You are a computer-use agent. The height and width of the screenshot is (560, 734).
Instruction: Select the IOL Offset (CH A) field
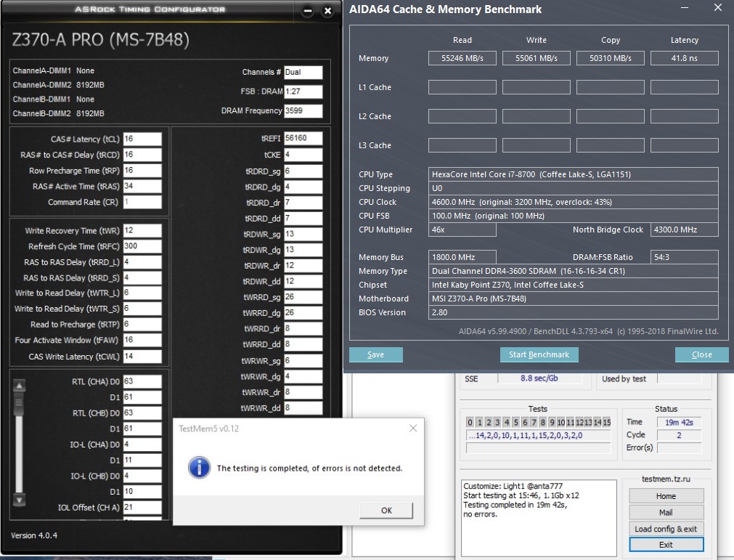tap(142, 507)
